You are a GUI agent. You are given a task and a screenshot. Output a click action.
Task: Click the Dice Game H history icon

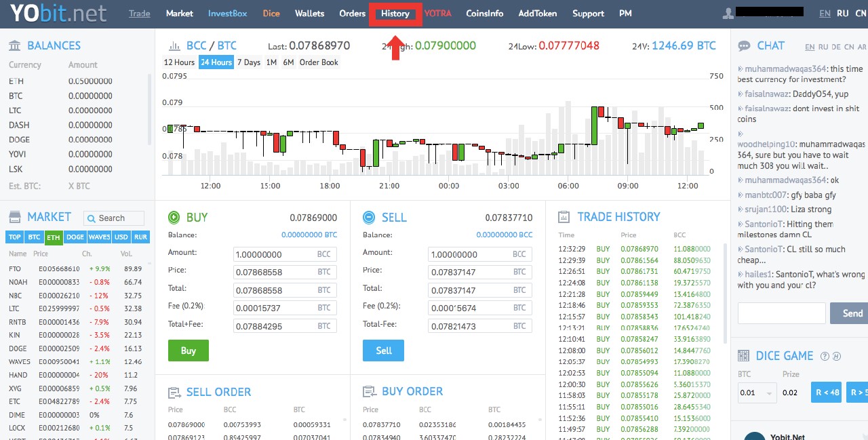[837, 356]
